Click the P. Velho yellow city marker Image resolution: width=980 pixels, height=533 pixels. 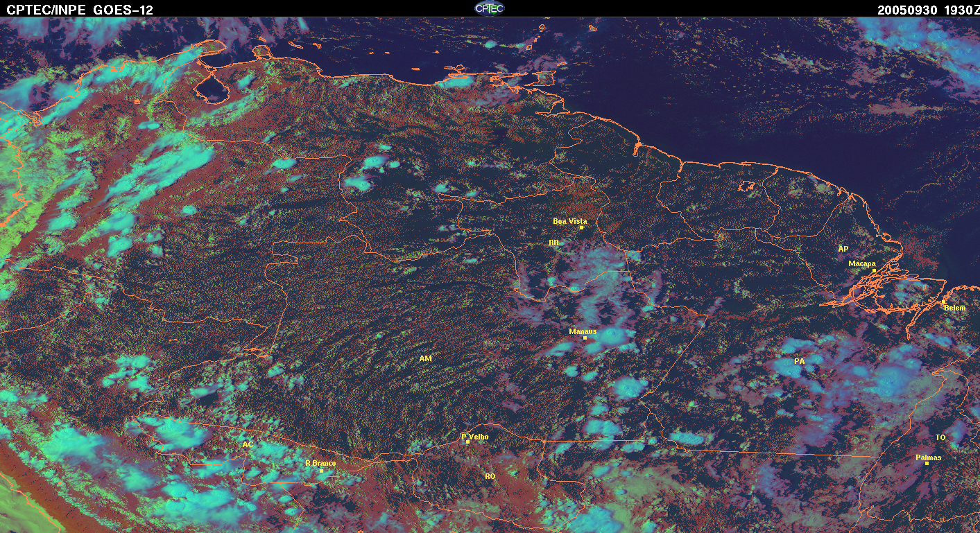[467, 442]
